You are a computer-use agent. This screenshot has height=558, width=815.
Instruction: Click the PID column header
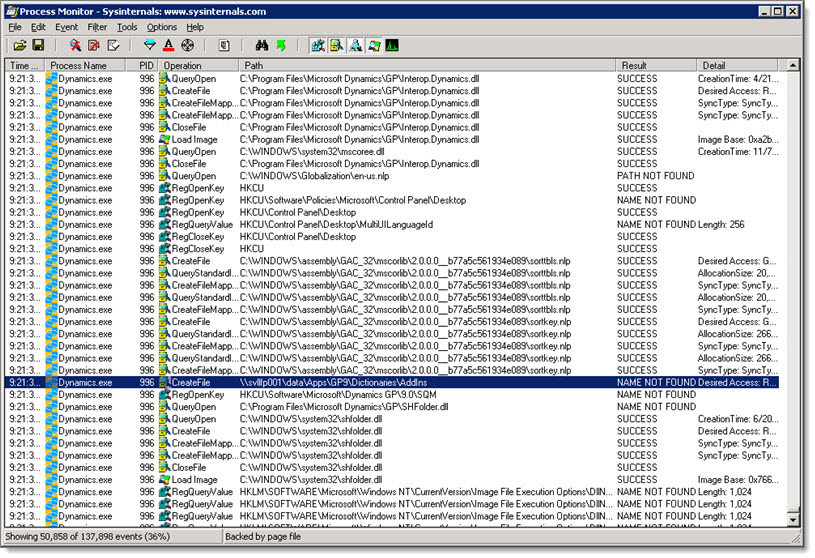(142, 65)
